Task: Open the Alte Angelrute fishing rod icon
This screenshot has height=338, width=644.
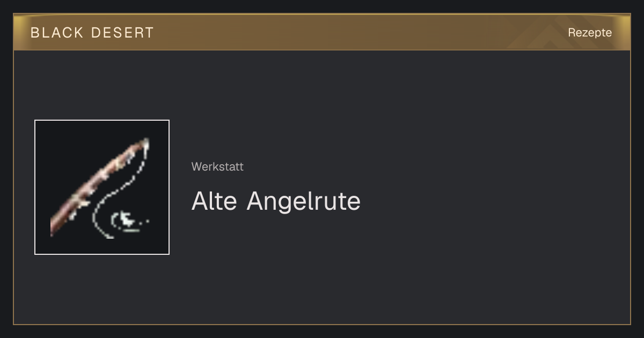Action: 102,187
